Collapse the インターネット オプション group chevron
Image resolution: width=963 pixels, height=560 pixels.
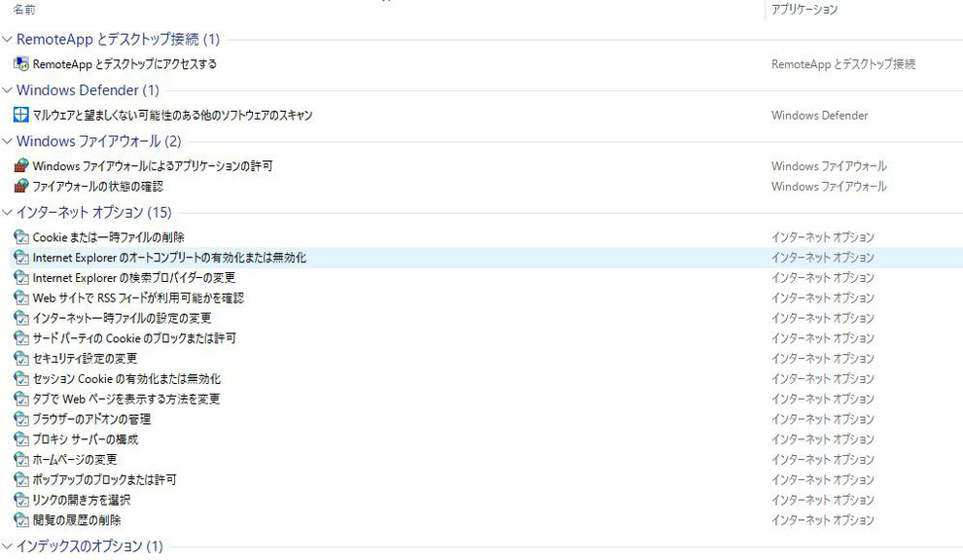pyautogui.click(x=7, y=213)
